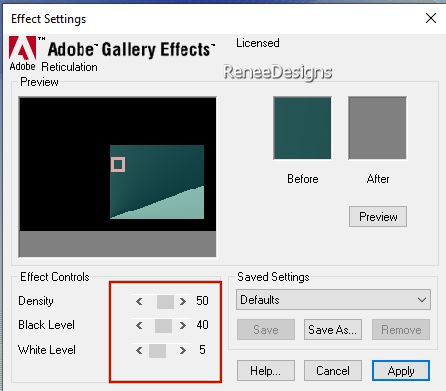Apply the Reticulation effect
This screenshot has width=446, height=391.
coord(401,370)
